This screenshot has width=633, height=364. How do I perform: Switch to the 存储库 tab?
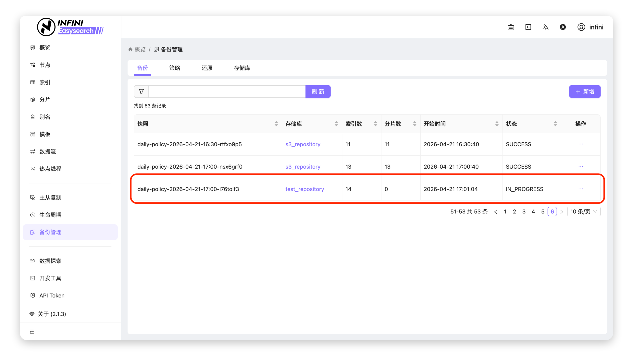(242, 68)
